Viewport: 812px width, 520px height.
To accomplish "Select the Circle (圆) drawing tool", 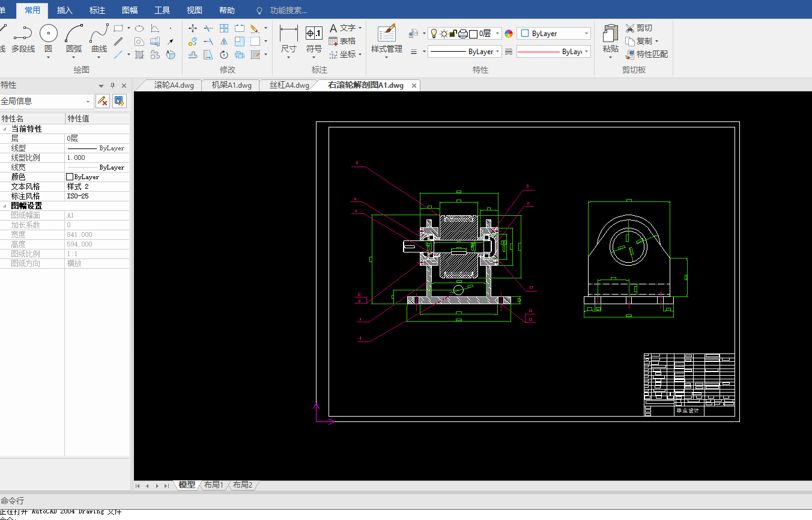I will [x=49, y=34].
